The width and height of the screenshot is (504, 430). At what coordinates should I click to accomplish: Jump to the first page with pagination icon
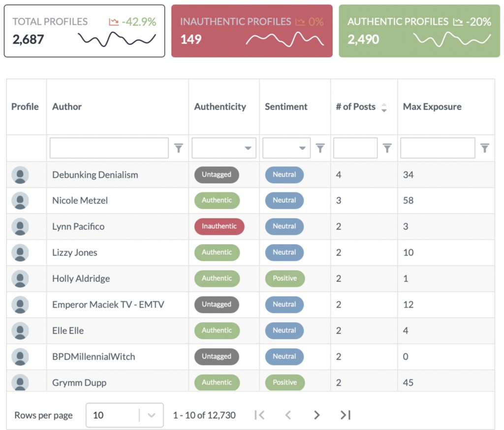click(259, 415)
